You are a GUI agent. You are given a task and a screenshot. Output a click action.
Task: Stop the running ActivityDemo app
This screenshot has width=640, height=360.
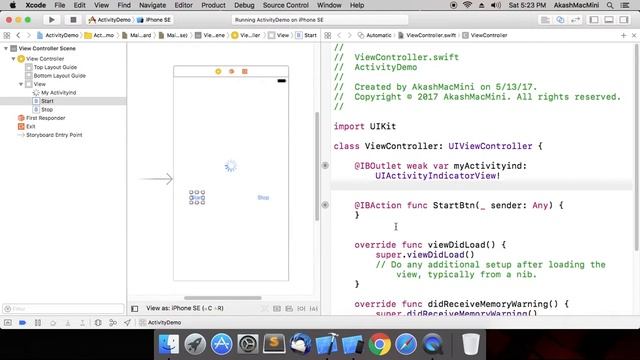73,20
